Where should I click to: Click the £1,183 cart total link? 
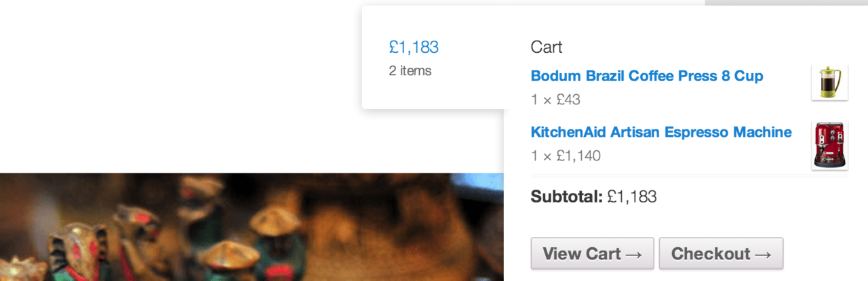pyautogui.click(x=414, y=47)
